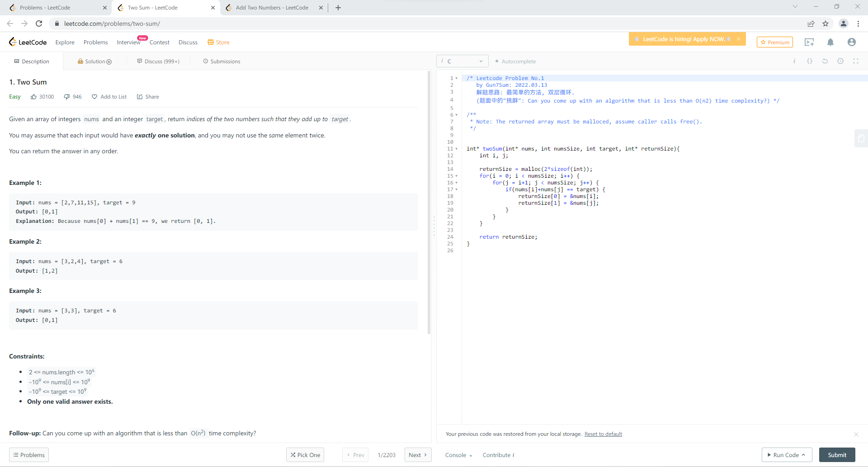
Task: Open the Store link
Action: [x=218, y=42]
